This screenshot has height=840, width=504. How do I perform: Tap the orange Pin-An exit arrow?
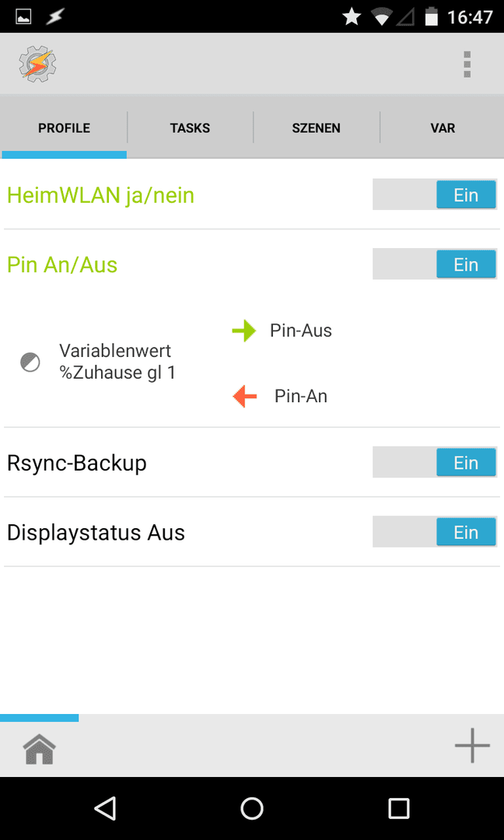click(x=245, y=397)
